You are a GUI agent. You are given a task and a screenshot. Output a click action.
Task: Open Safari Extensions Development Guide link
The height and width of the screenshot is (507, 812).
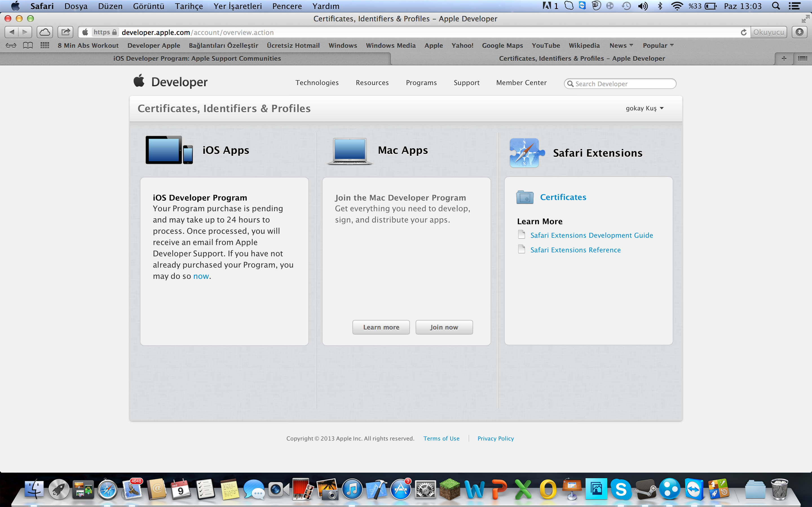coord(591,235)
